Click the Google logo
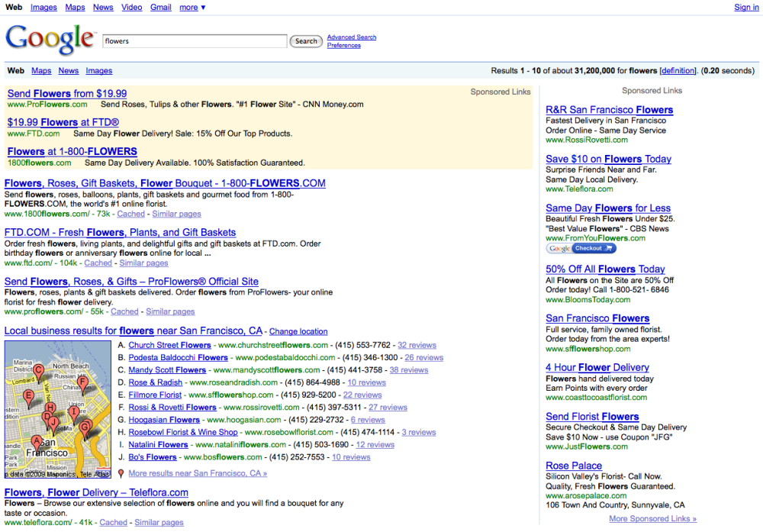 click(50, 38)
